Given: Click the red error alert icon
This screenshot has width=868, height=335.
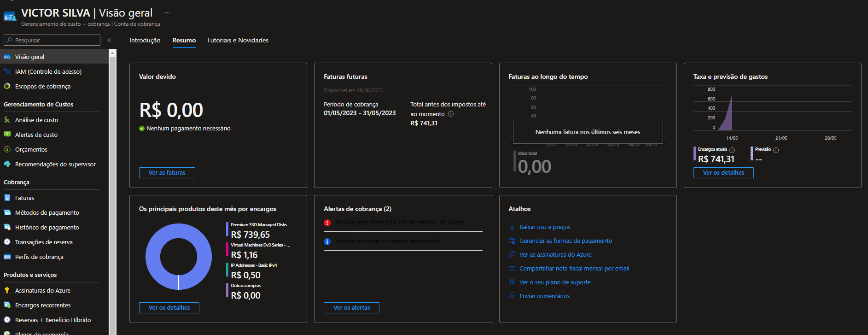Looking at the screenshot, I should 327,223.
